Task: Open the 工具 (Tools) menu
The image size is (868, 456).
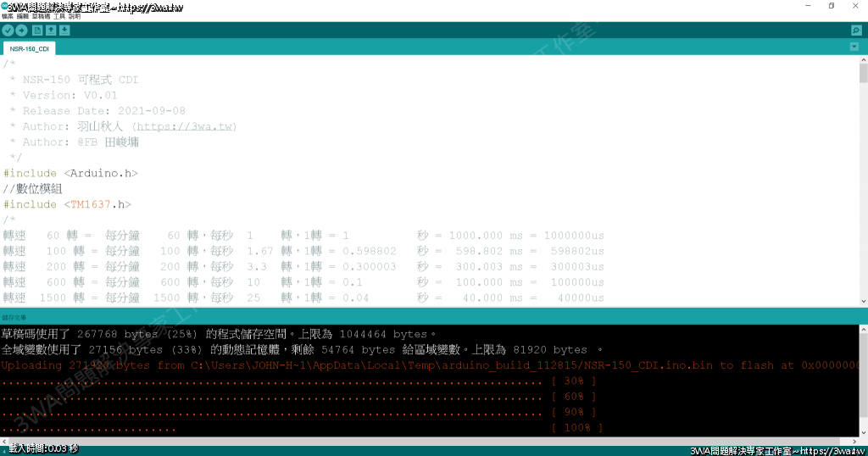Action: tap(59, 16)
